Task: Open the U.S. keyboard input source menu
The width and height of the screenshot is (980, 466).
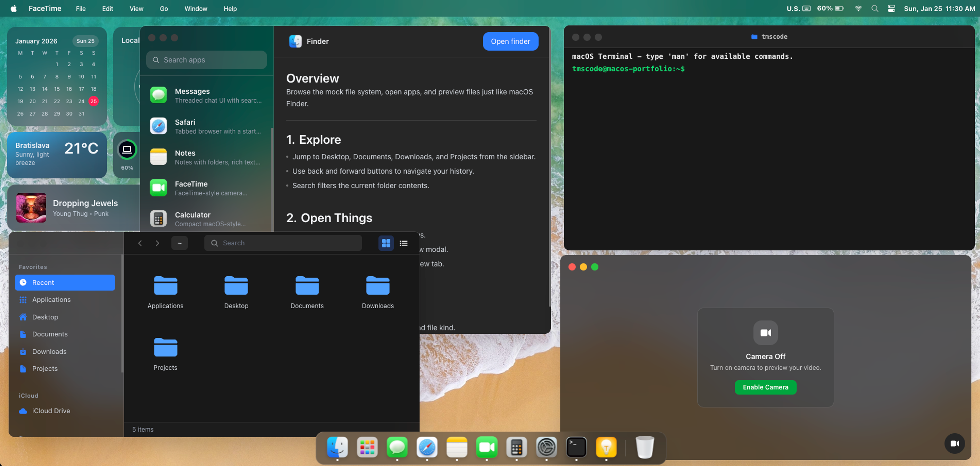Action: coord(798,8)
